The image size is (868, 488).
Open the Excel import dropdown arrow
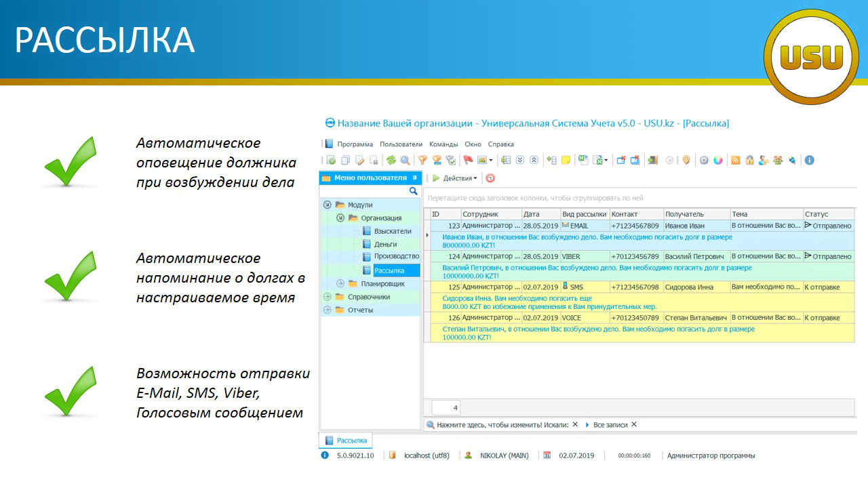point(606,160)
